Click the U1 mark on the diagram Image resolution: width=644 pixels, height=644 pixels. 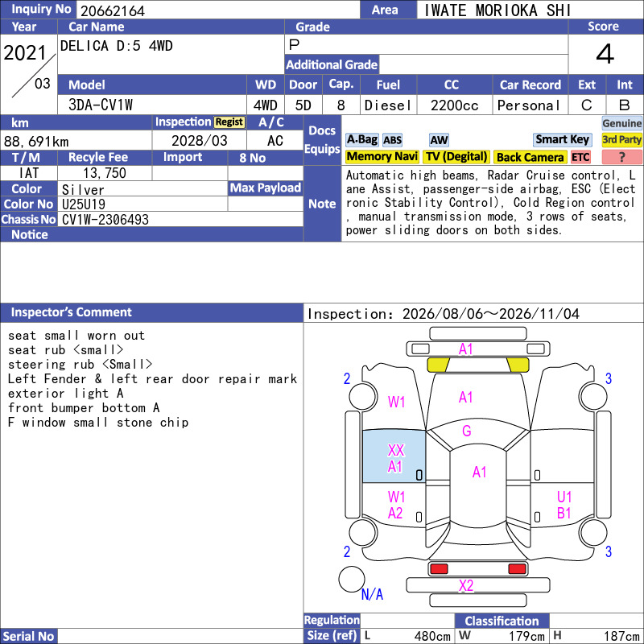[564, 497]
